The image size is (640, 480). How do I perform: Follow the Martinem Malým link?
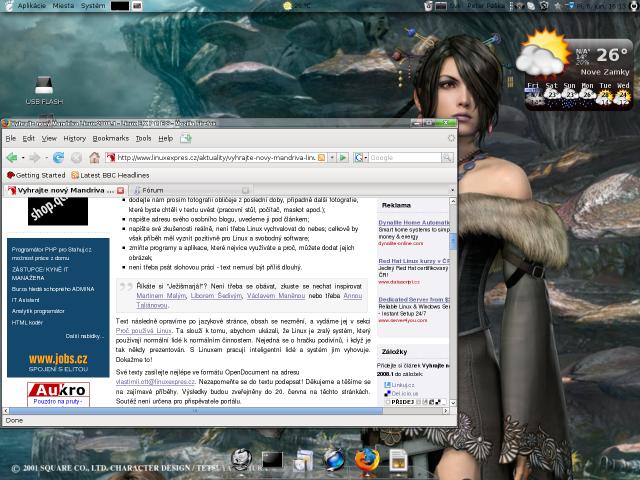point(161,296)
